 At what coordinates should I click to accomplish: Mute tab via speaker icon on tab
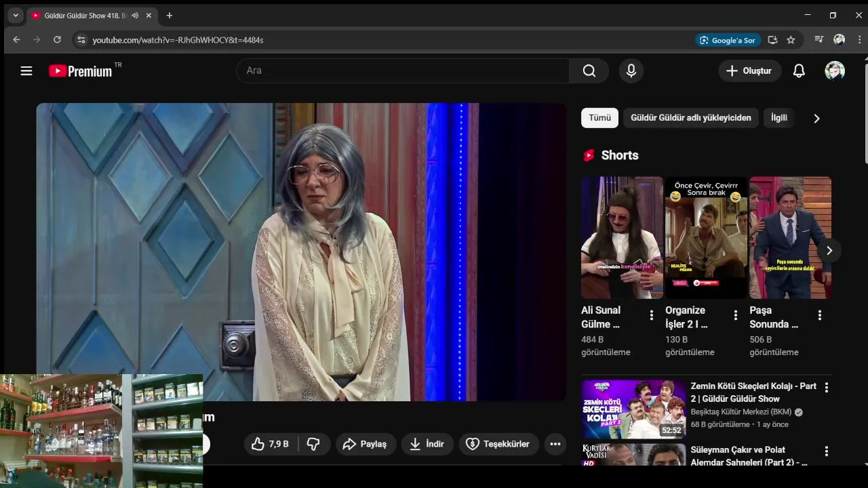pos(135,16)
